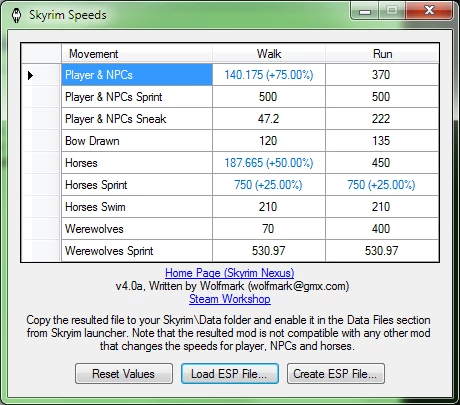Click the Reset Values button
The width and height of the screenshot is (460, 405).
pyautogui.click(x=124, y=374)
